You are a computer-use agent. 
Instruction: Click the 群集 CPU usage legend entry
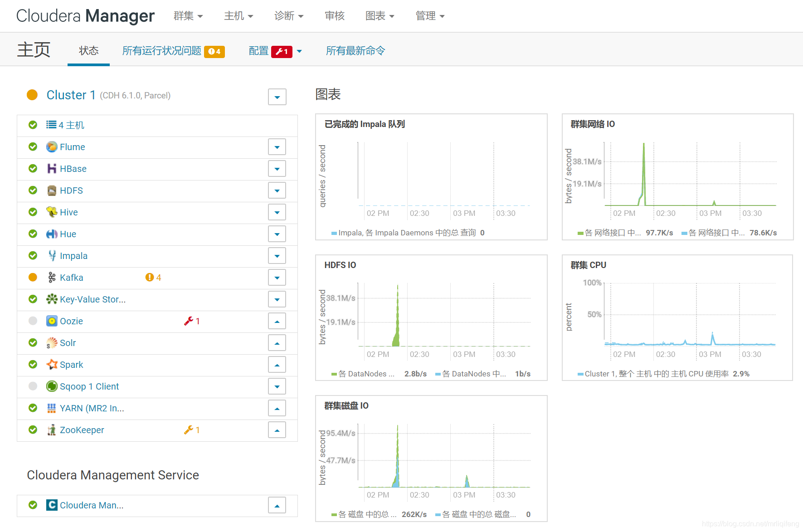coord(663,374)
